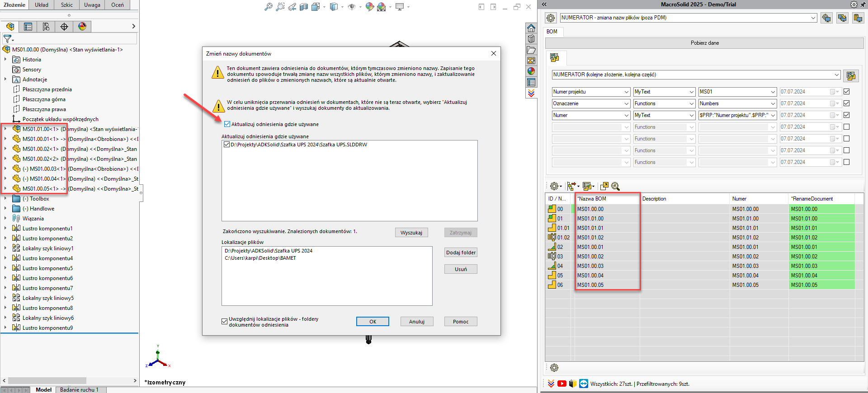Open PropertyManager tab icon
Image resolution: width=868 pixels, height=393 pixels.
tap(28, 27)
